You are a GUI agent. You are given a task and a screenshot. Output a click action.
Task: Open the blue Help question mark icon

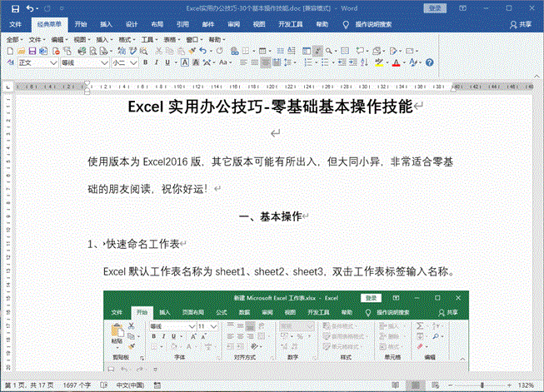pyautogui.click(x=429, y=62)
